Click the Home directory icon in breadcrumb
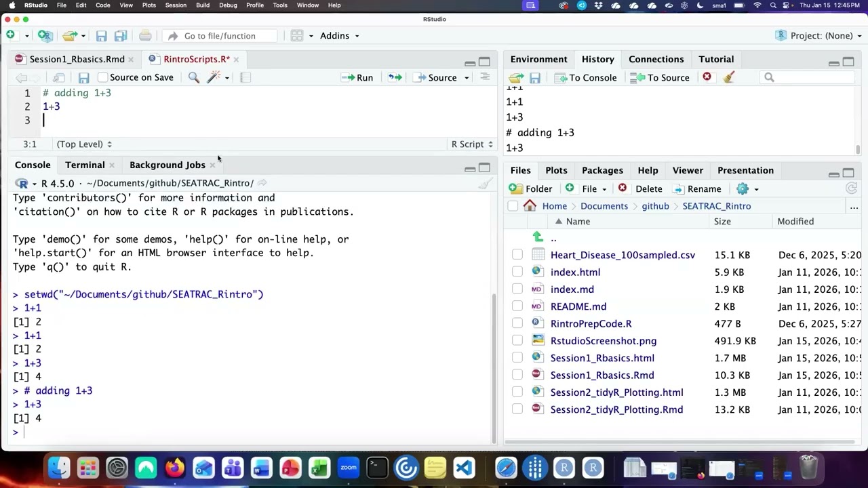Screen dimensions: 868x488 pyautogui.click(x=530, y=206)
